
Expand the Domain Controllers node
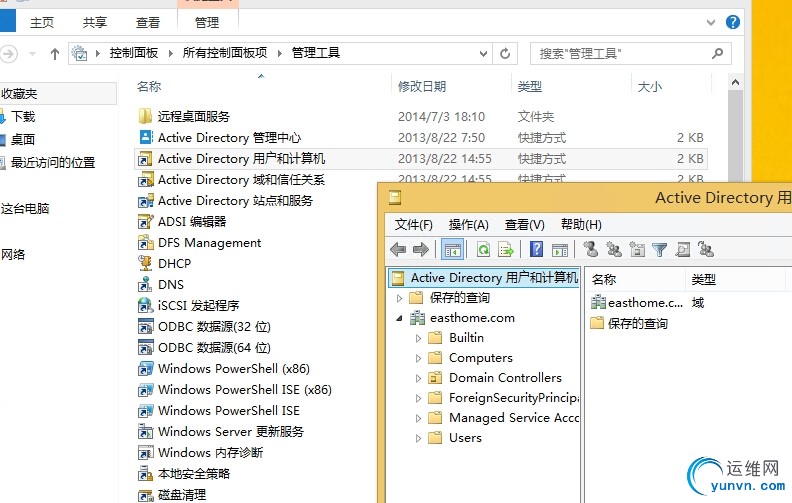click(418, 378)
